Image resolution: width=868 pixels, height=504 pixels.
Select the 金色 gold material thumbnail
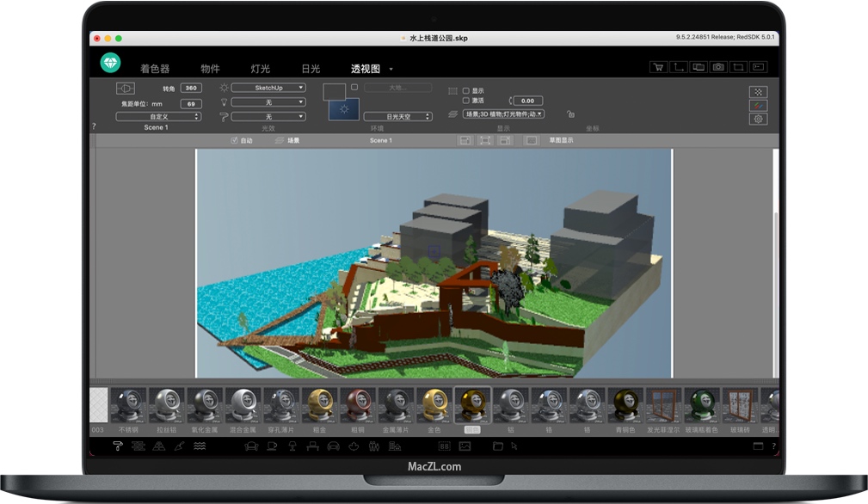[434, 404]
